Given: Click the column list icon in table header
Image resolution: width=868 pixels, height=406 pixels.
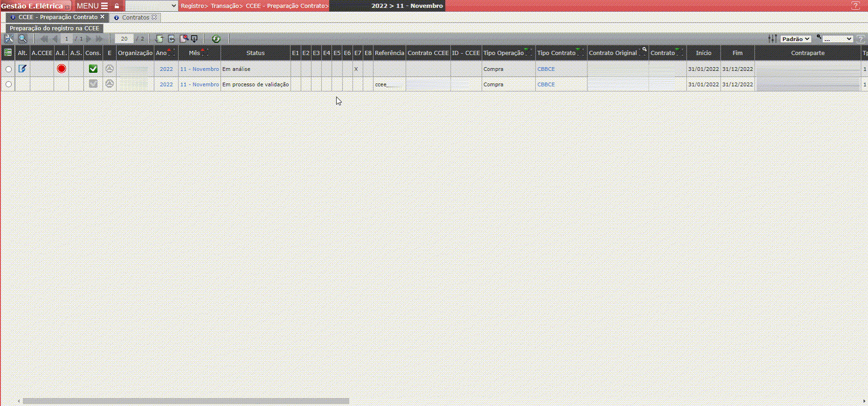Looking at the screenshot, I should pyautogui.click(x=8, y=53).
